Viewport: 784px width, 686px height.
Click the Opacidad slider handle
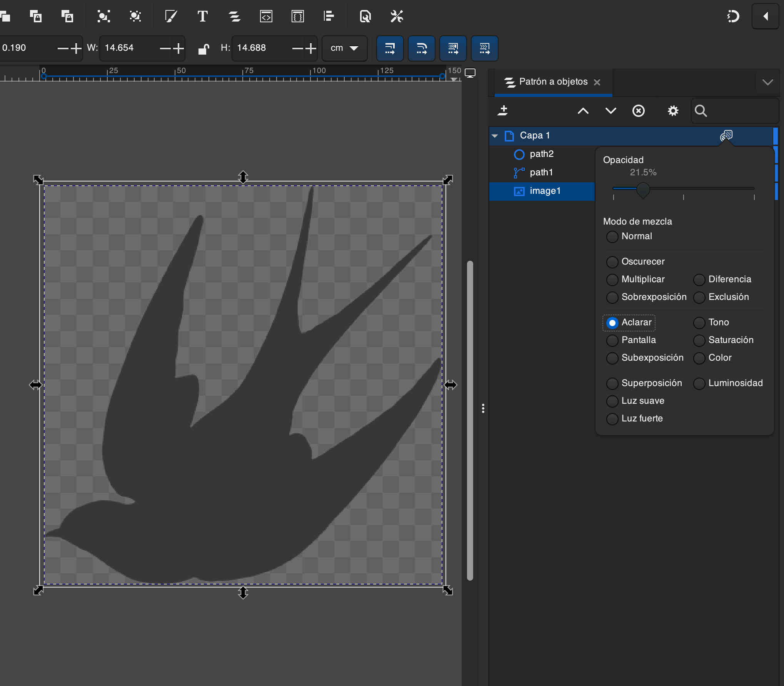(x=643, y=190)
